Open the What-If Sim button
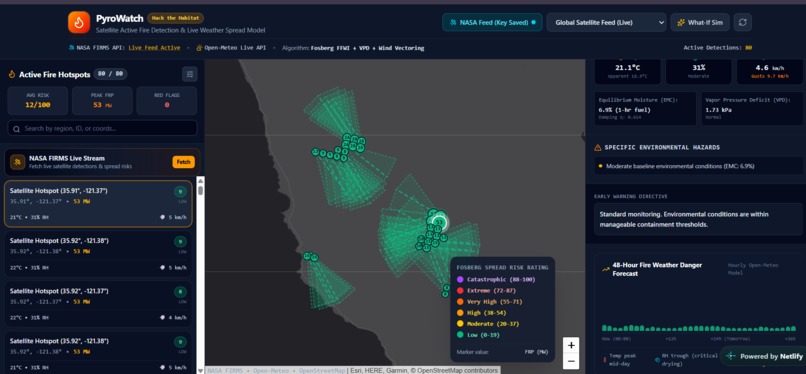This screenshot has width=806, height=374. (x=700, y=23)
